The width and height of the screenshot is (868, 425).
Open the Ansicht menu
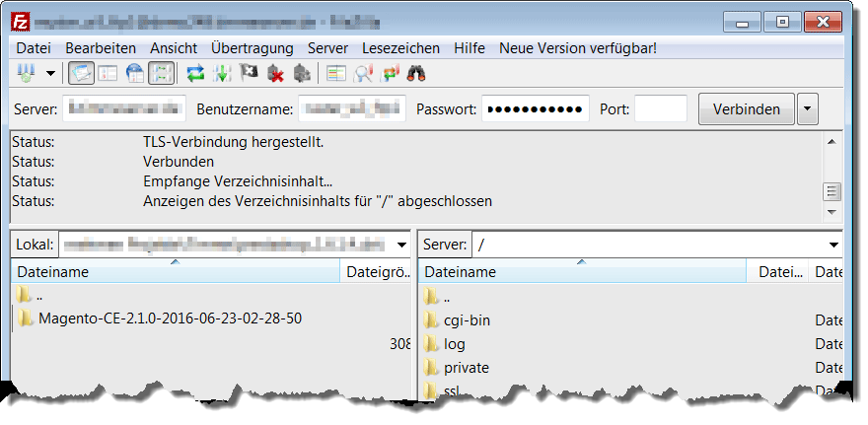[174, 48]
